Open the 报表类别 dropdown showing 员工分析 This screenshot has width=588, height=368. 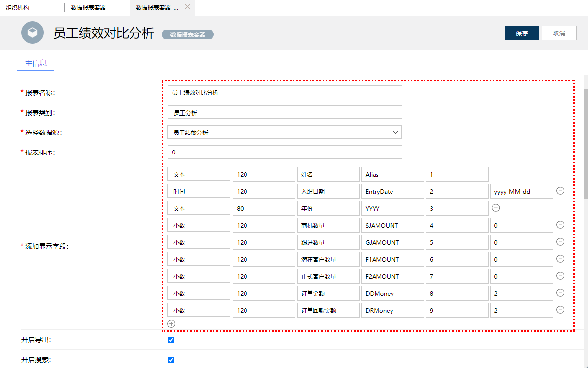coord(285,112)
